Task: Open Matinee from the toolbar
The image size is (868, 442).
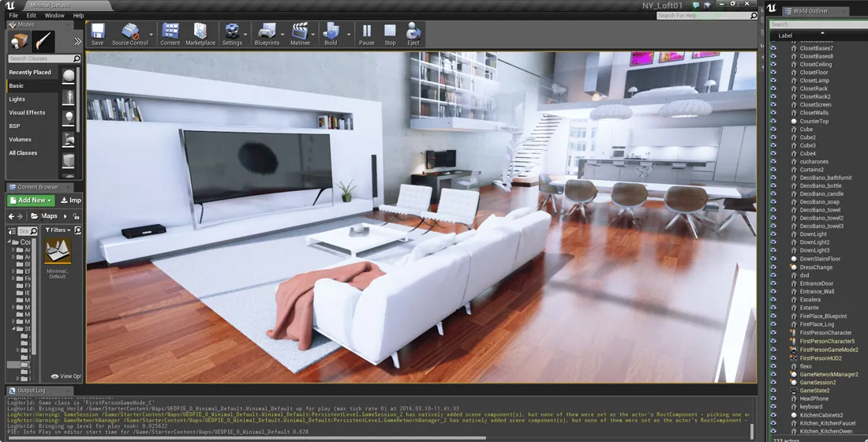Action: point(300,35)
